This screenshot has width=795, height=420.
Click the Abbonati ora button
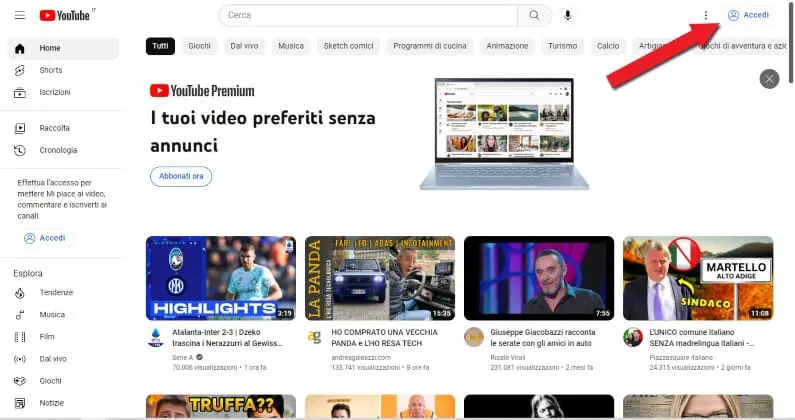tap(181, 177)
